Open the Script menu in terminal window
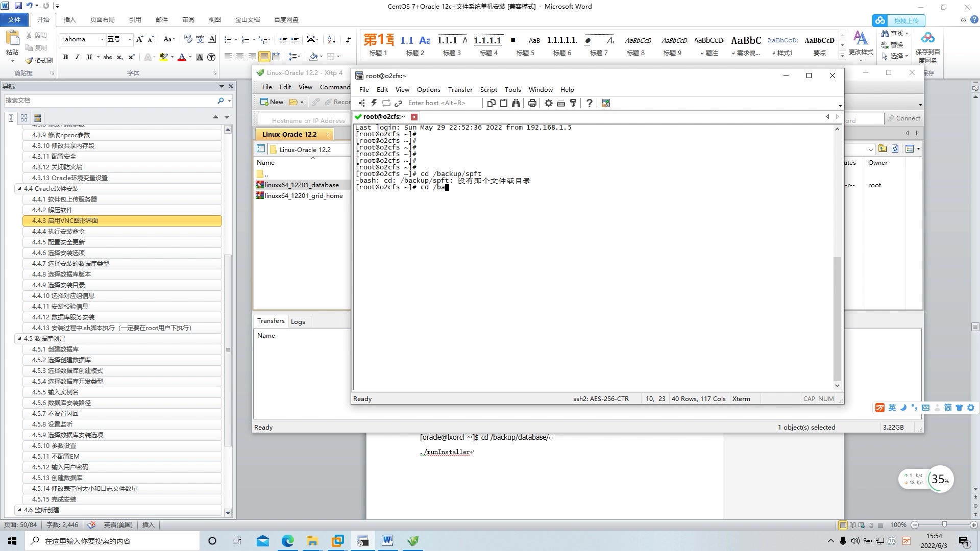The height and width of the screenshot is (551, 980). pos(488,90)
